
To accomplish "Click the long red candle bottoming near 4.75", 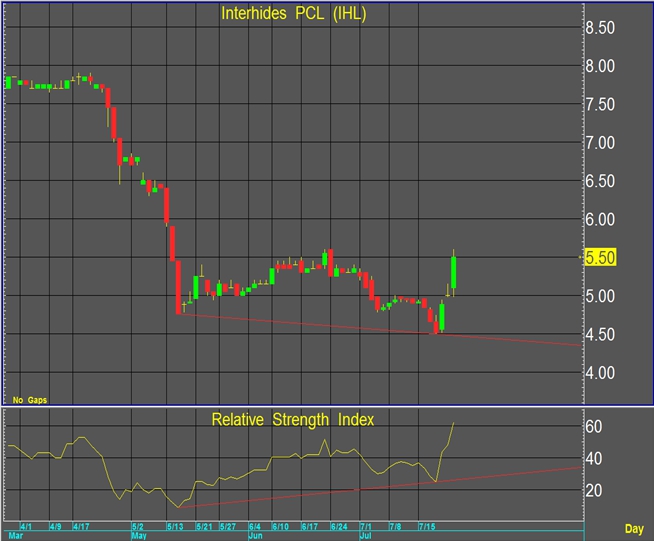I will (x=178, y=287).
